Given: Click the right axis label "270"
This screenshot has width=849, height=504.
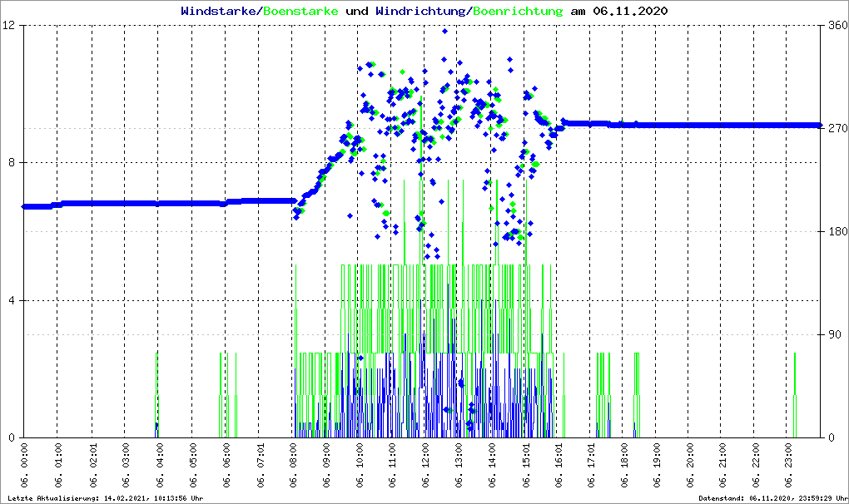Looking at the screenshot, I should coord(835,129).
